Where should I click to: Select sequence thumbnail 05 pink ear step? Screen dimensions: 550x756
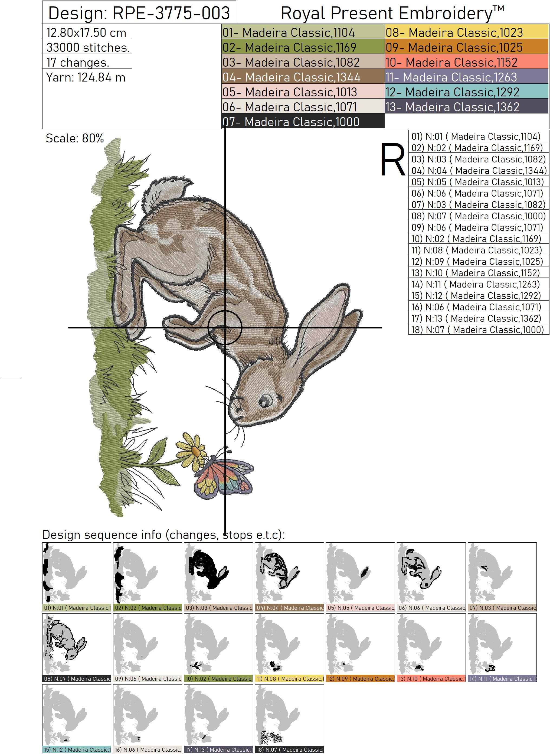click(360, 576)
